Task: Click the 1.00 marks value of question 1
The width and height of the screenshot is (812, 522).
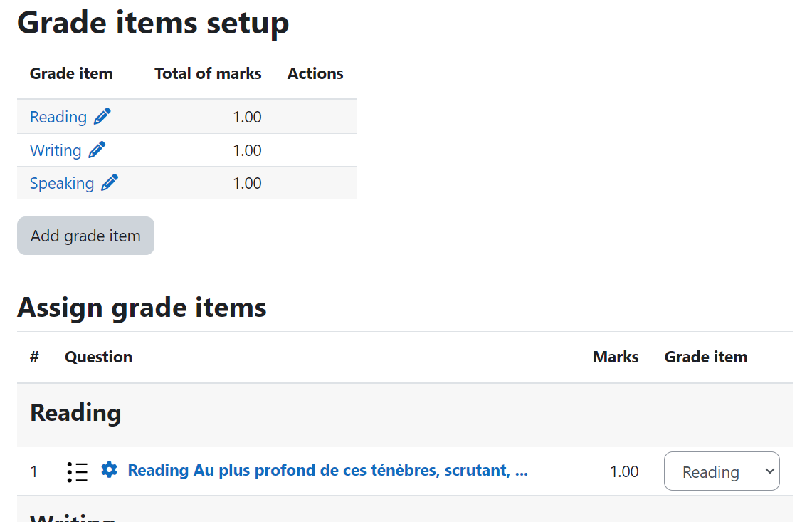Action: coord(624,471)
